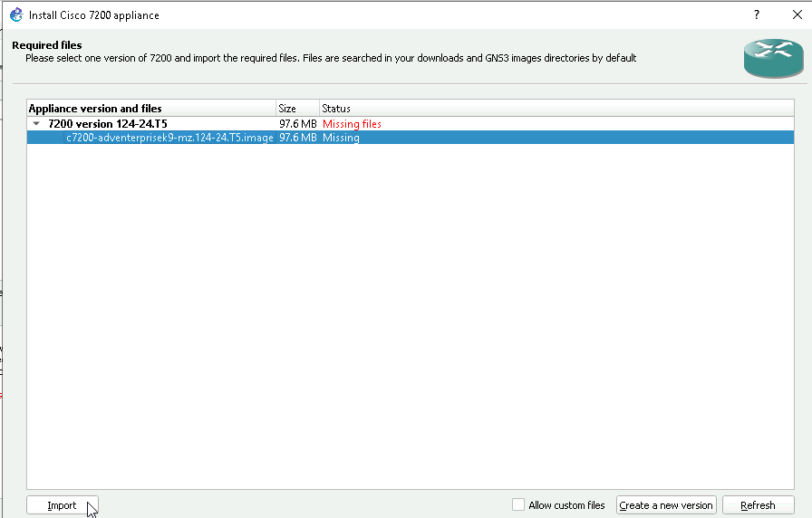This screenshot has height=518, width=812.
Task: Click the red 'Missing files' status text
Action: click(x=352, y=124)
